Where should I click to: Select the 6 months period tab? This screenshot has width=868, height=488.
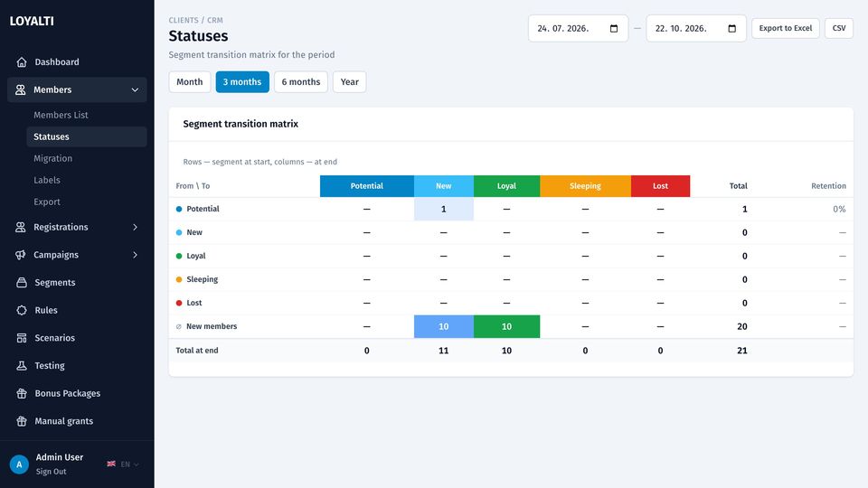pos(300,82)
